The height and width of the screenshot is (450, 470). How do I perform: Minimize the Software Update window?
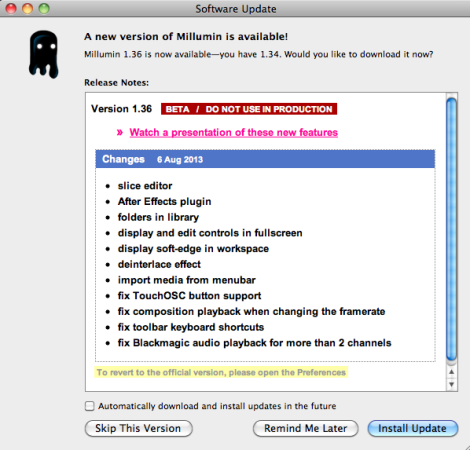point(27,8)
